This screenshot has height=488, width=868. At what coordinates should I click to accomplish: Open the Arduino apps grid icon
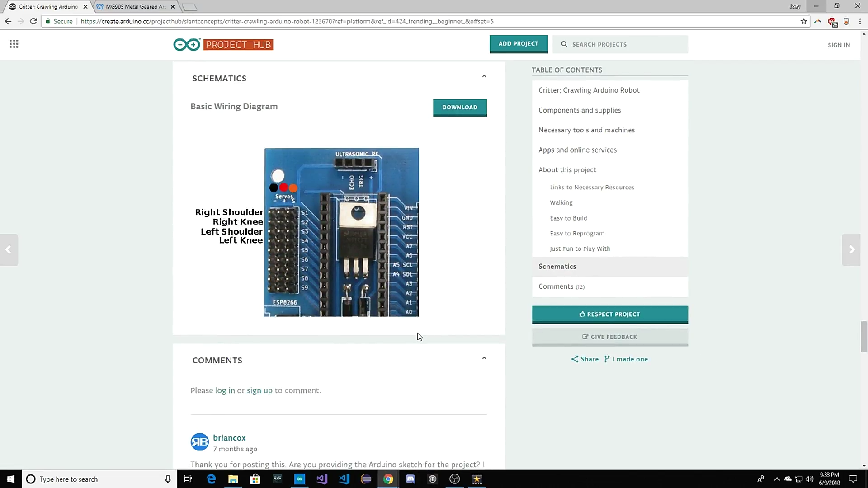pos(14,44)
